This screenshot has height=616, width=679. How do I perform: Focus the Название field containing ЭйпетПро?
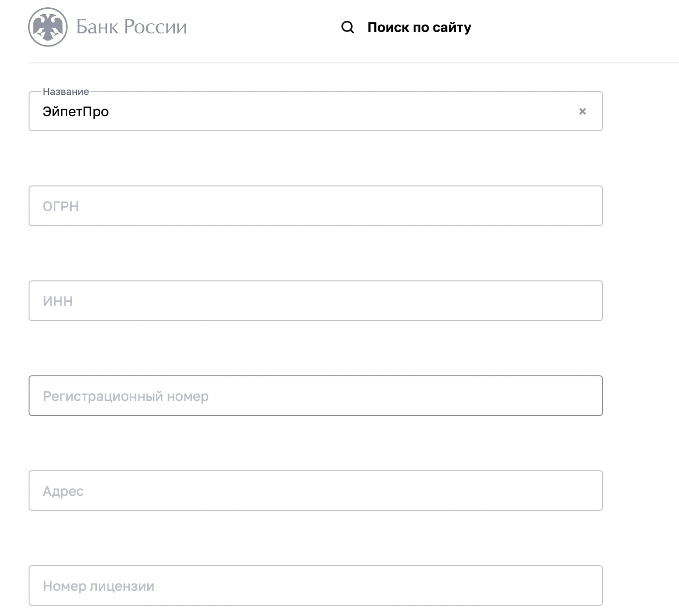(x=315, y=111)
